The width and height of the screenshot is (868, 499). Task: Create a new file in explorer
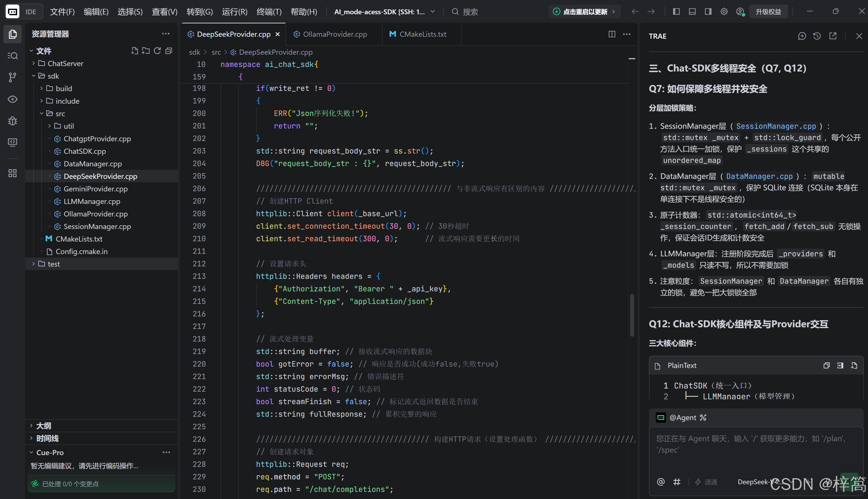(134, 51)
